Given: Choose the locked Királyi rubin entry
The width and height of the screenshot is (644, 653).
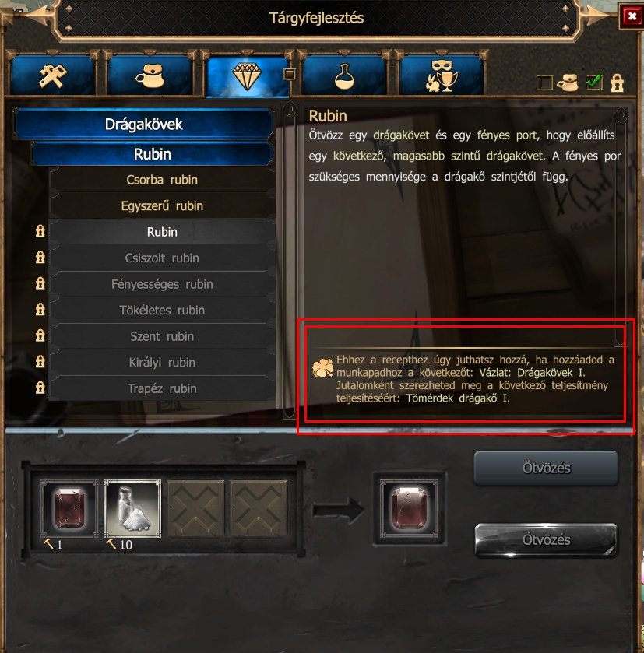Looking at the screenshot, I should coord(162,363).
